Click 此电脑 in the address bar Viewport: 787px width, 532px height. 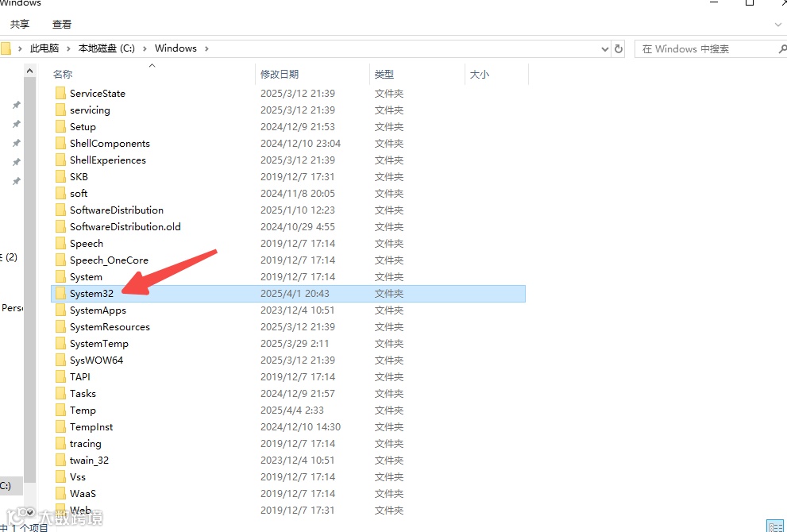point(44,48)
